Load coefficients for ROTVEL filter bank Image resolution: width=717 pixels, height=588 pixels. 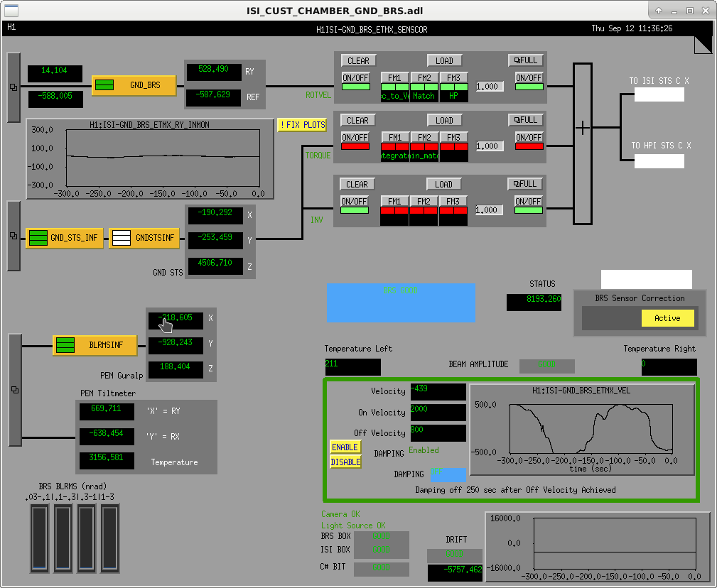click(444, 61)
